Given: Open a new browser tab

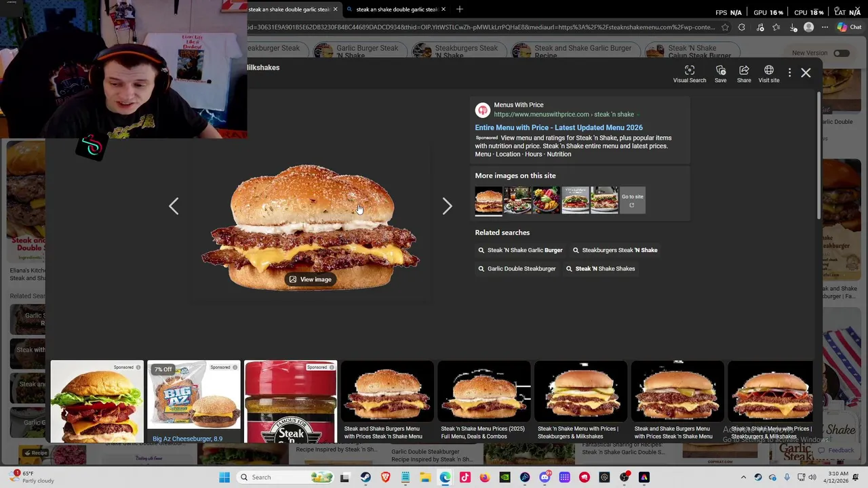Looking at the screenshot, I should 459,9.
